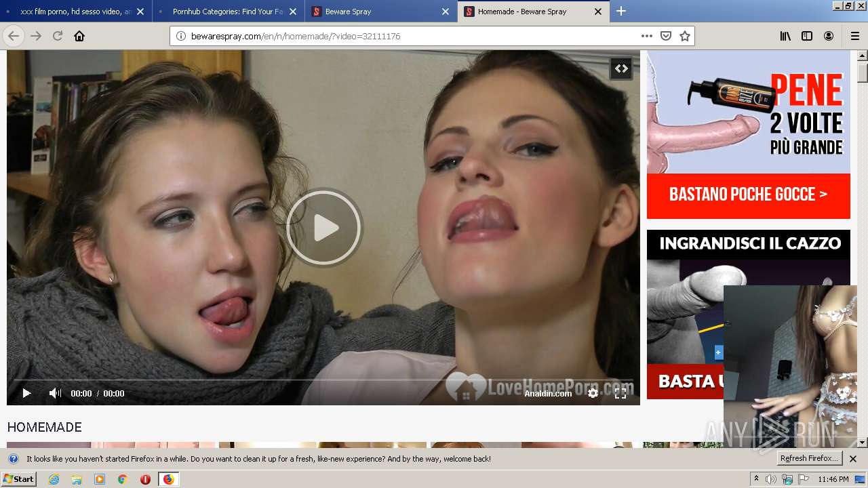Screen dimensions: 868x488
Task: Click the 'HOMEMADE' section heading
Action: 45,427
